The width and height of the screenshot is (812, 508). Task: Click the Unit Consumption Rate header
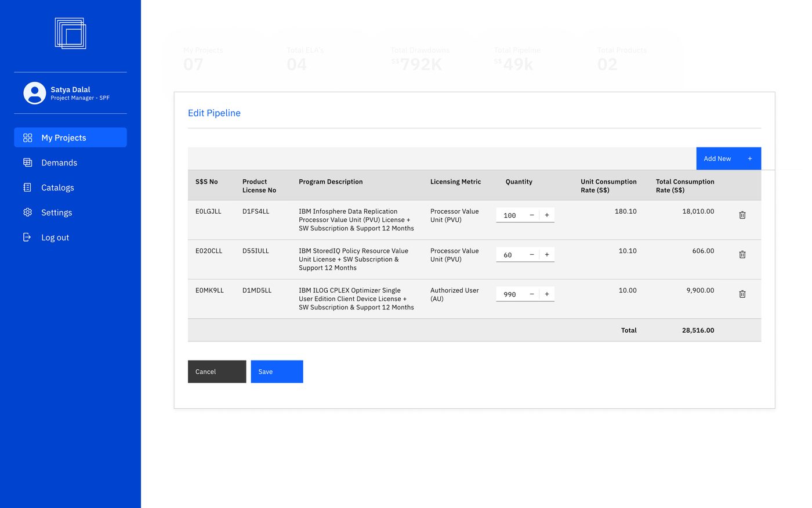(608, 186)
